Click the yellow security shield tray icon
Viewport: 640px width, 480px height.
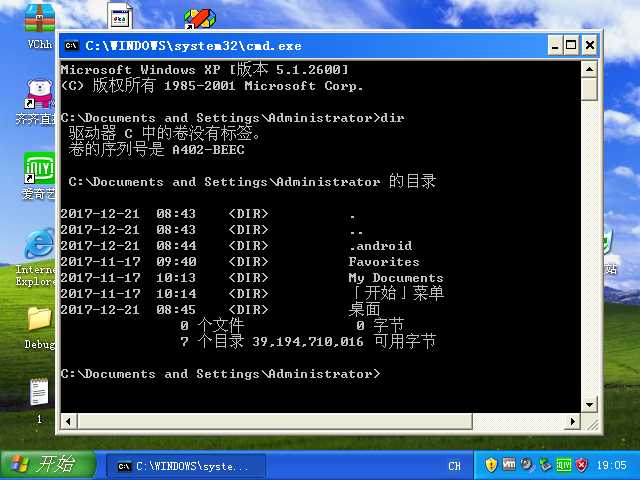coord(491,464)
